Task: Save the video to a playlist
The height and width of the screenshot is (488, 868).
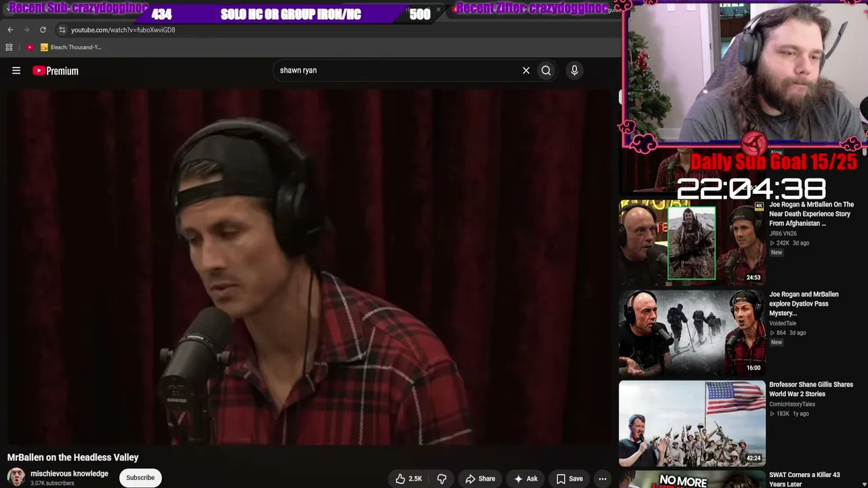Action: click(570, 479)
